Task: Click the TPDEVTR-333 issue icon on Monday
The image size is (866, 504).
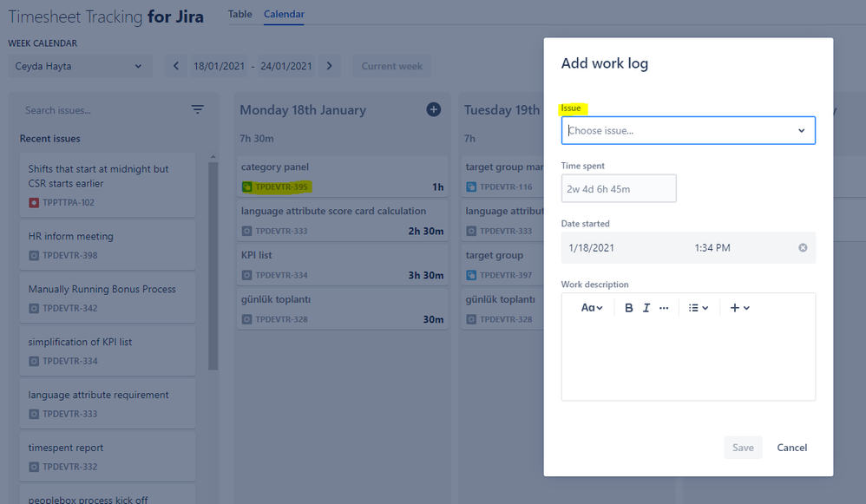Action: pos(247,231)
